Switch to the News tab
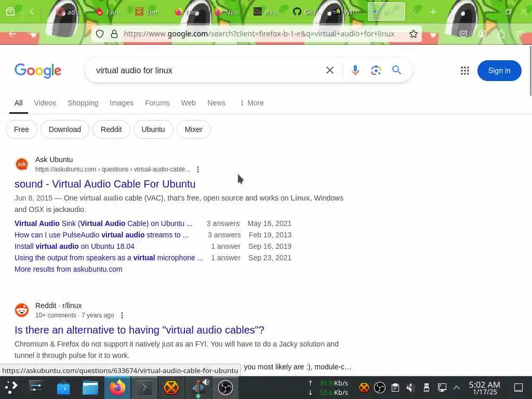Screen dimensions: 532x399 [217, 103]
